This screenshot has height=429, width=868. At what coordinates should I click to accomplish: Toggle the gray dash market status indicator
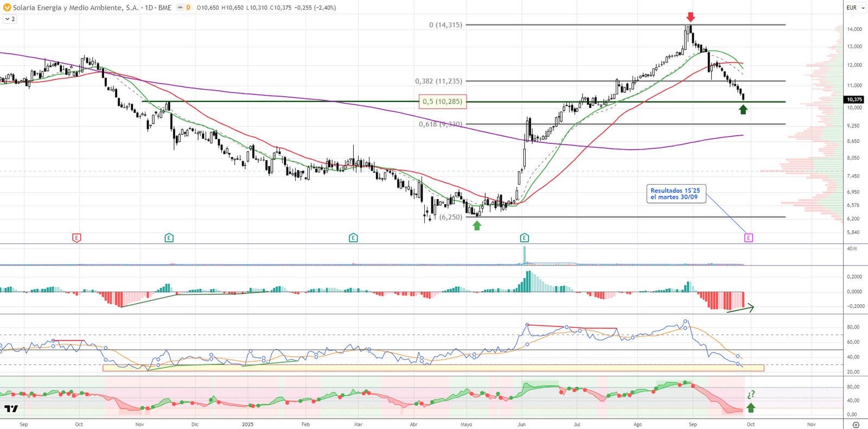(180, 8)
